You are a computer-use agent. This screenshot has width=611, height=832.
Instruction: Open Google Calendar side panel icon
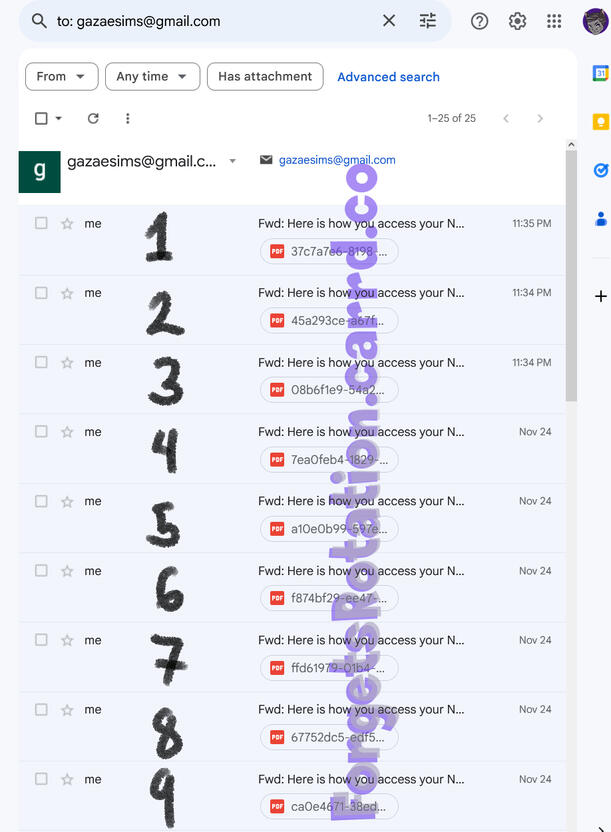(x=600, y=73)
